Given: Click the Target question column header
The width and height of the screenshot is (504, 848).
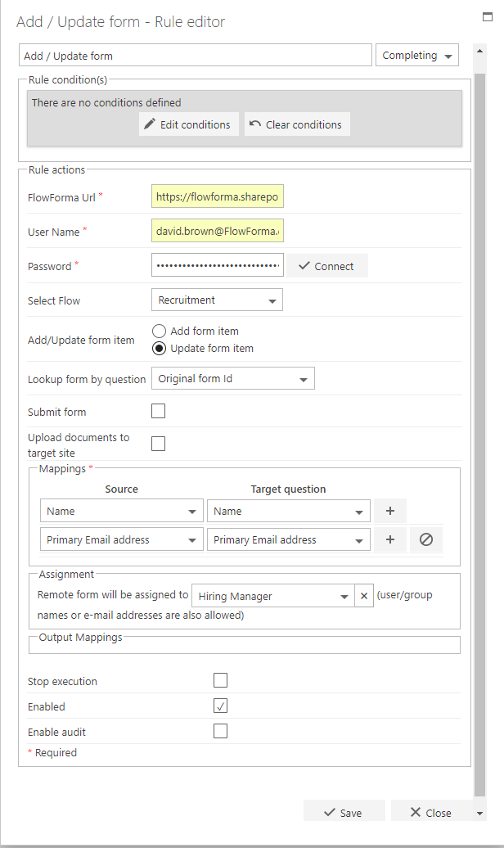Looking at the screenshot, I should pyautogui.click(x=288, y=489).
